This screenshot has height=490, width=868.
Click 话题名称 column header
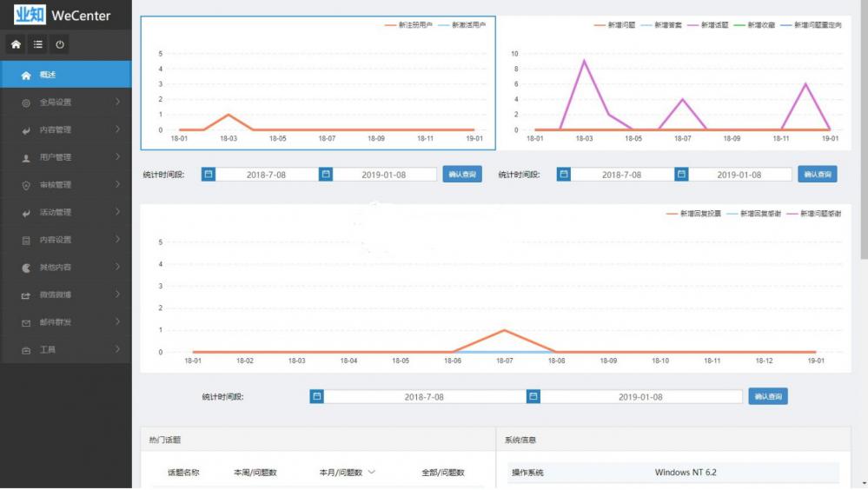183,473
